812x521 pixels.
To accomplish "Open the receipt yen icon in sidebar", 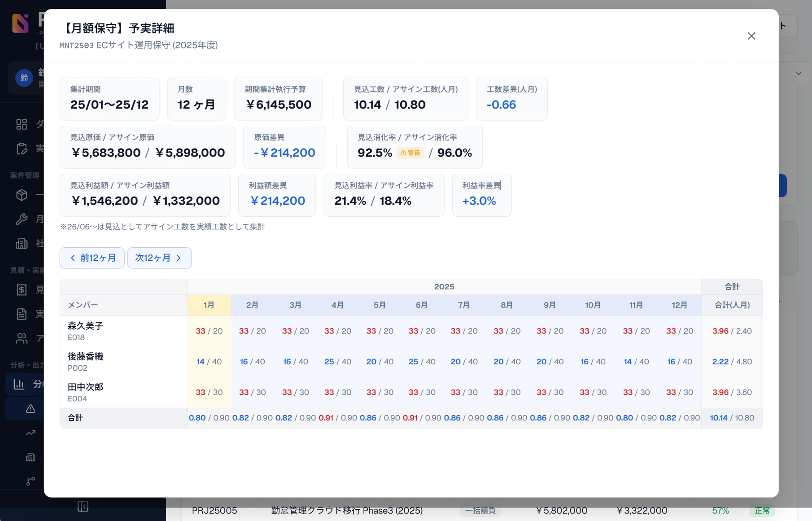I will coord(22,290).
